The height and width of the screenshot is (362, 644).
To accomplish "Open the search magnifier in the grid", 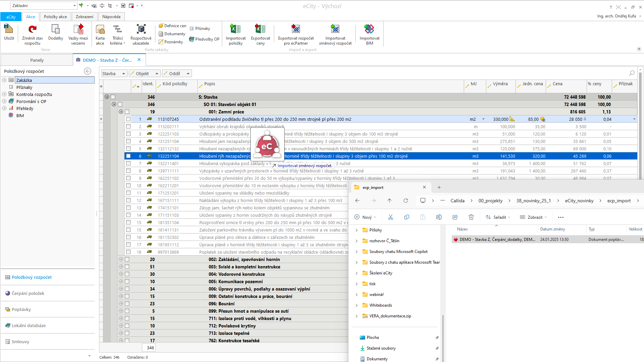I will [632, 73].
